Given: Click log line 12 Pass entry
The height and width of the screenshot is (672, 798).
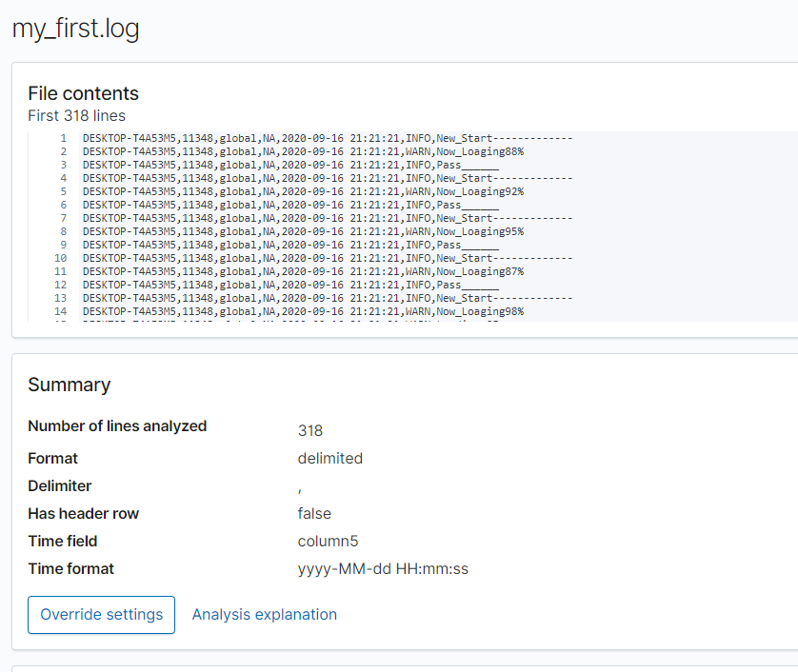Looking at the screenshot, I should [290, 285].
